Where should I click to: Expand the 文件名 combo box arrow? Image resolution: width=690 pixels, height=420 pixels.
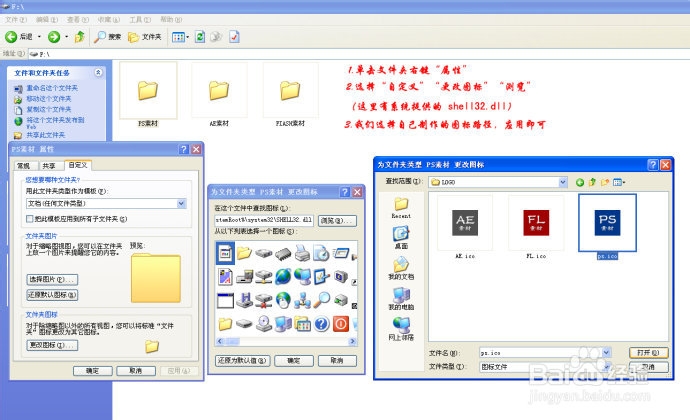tap(606, 353)
